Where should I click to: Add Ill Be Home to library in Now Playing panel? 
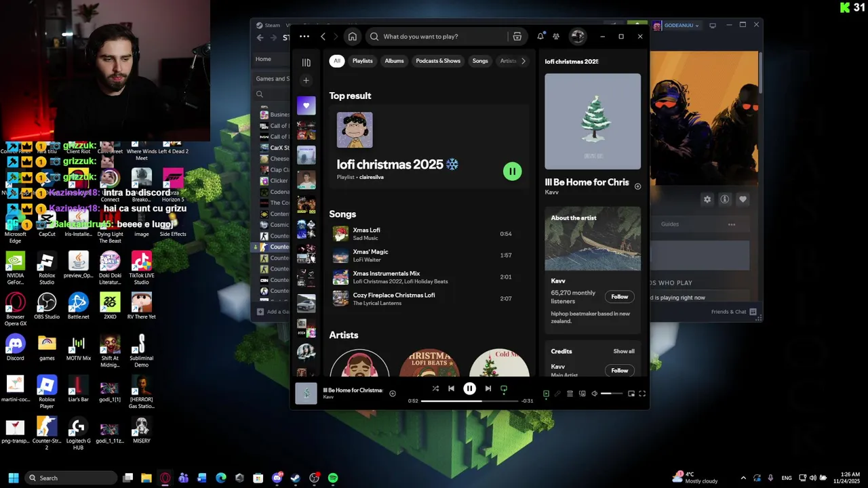(637, 186)
